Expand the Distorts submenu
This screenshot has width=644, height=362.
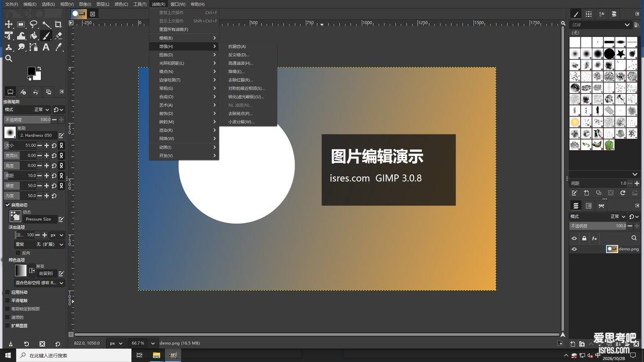click(x=184, y=55)
